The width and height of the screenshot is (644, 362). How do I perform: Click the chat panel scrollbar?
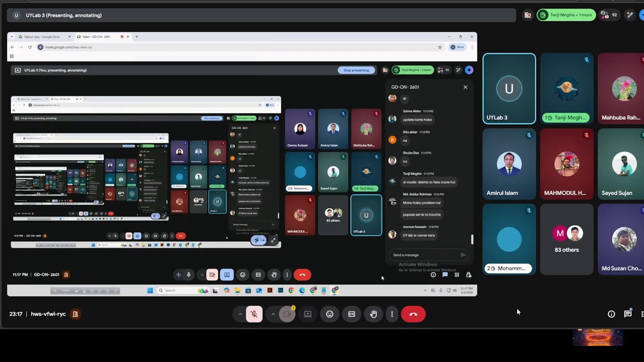(x=472, y=239)
